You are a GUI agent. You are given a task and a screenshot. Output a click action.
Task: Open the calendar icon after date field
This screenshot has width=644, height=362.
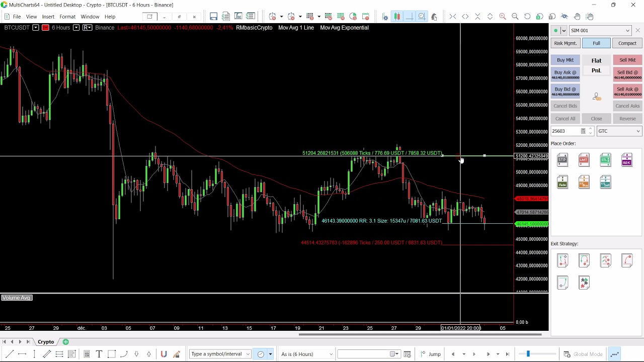point(407,354)
